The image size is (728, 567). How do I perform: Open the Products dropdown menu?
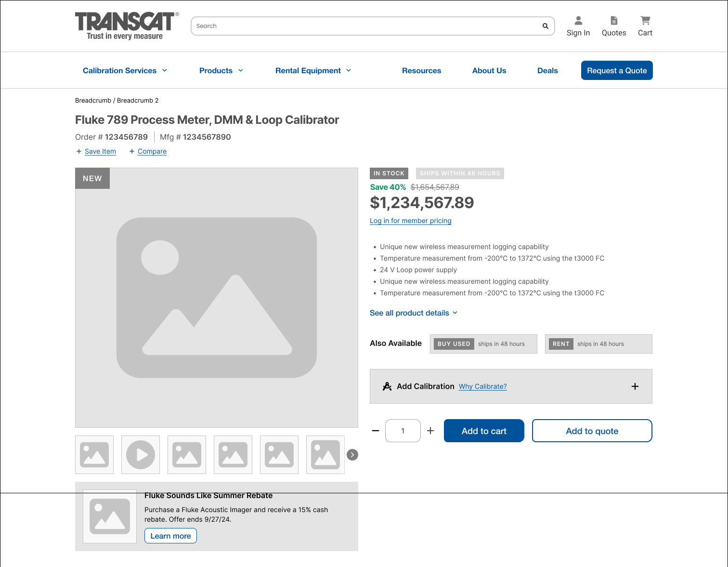tap(221, 70)
